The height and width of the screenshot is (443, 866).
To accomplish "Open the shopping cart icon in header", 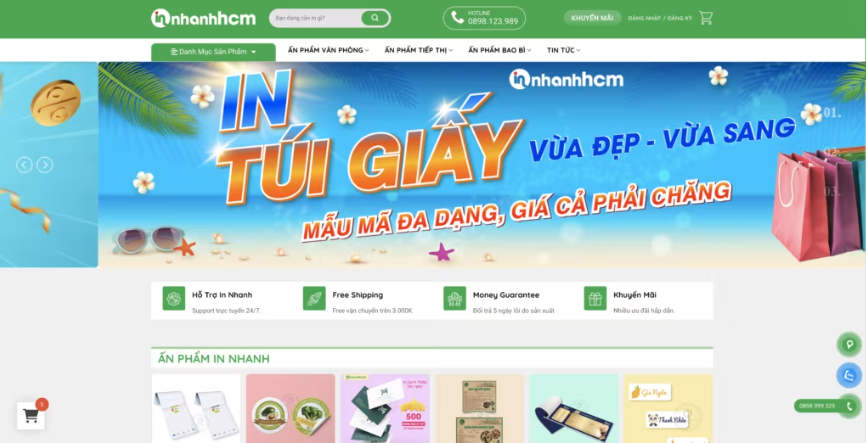I will [x=705, y=18].
